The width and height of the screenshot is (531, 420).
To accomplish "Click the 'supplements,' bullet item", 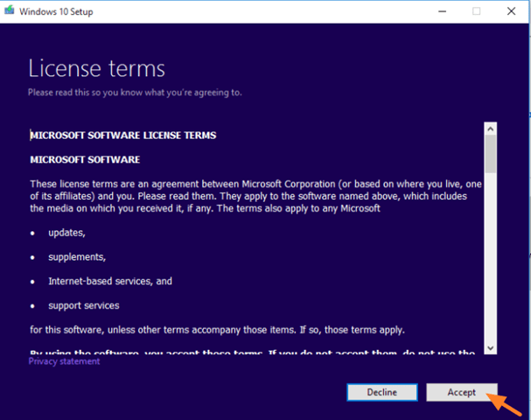I will click(77, 257).
